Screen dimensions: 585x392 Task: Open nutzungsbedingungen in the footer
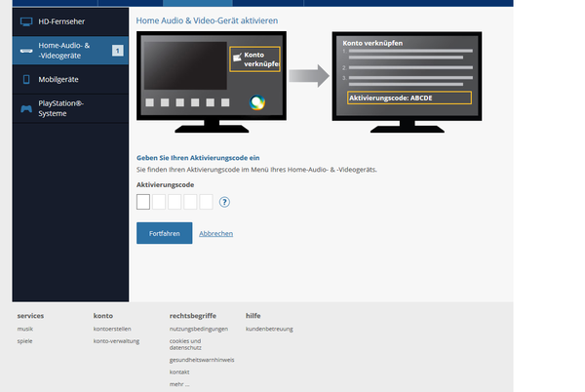point(198,329)
